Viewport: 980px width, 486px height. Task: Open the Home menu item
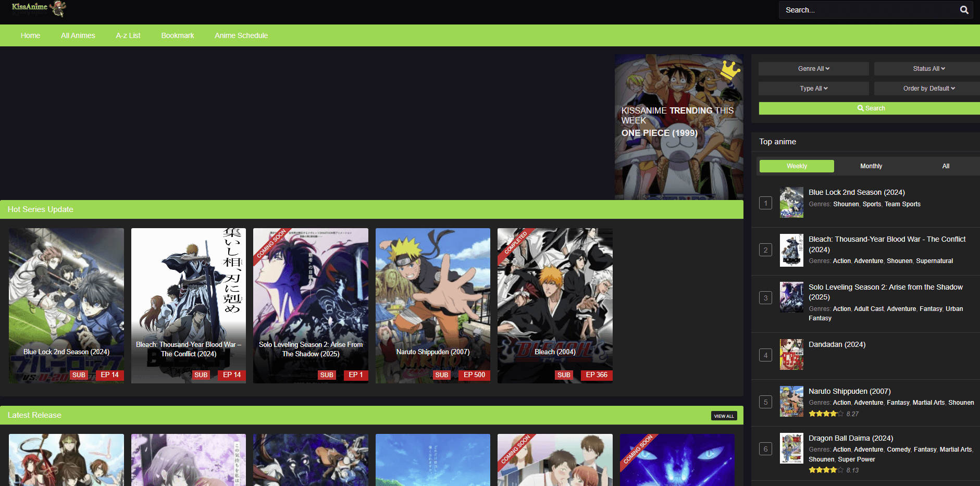(30, 35)
